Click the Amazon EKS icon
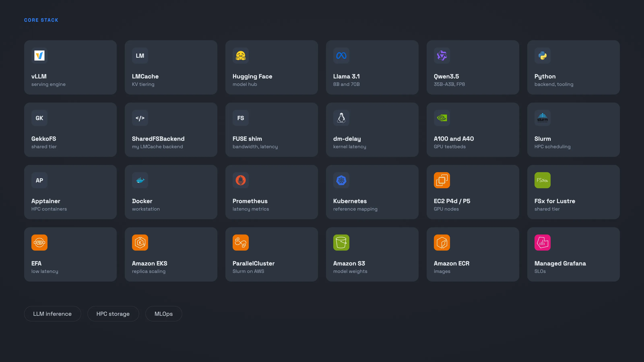 coord(140,243)
